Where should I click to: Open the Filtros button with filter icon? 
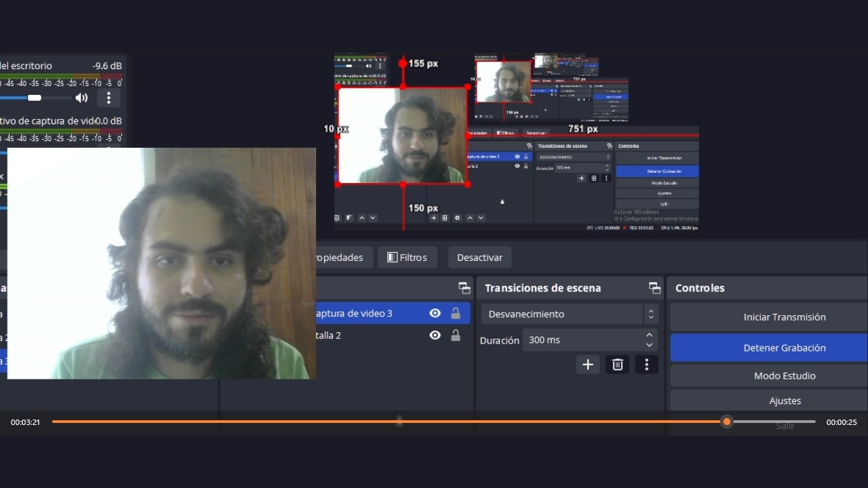tap(407, 258)
